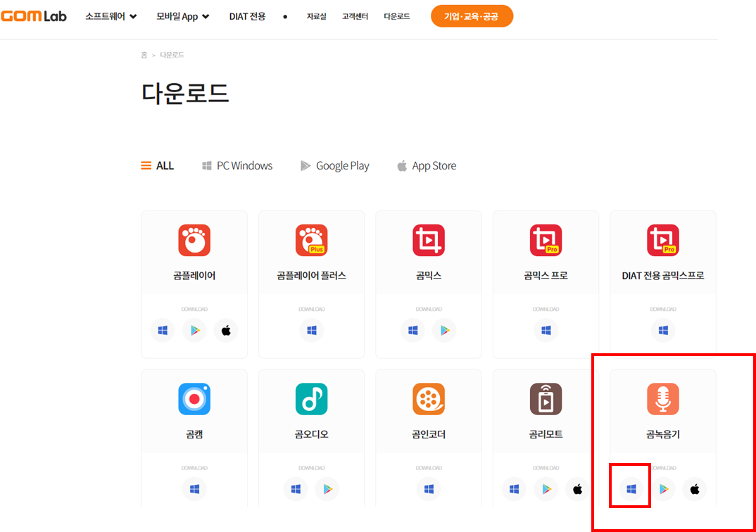This screenshot has width=756, height=532.
Task: Filter by App Store tab
Action: coord(427,166)
